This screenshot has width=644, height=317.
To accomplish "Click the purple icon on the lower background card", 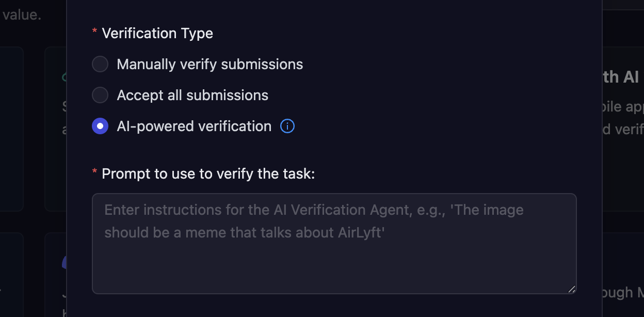I will [x=63, y=262].
